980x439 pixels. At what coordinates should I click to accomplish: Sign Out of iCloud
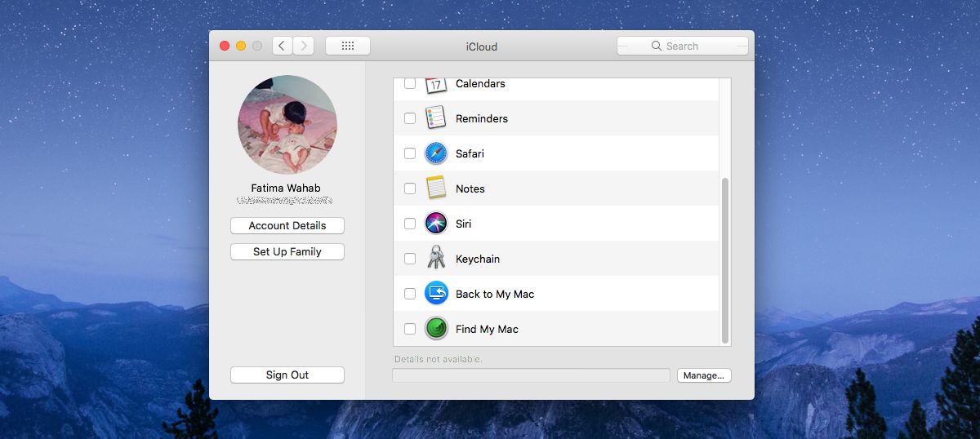(287, 375)
